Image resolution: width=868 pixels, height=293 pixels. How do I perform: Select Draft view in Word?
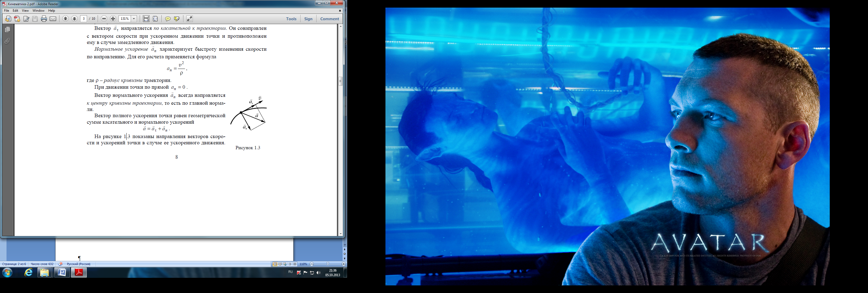(x=295, y=264)
